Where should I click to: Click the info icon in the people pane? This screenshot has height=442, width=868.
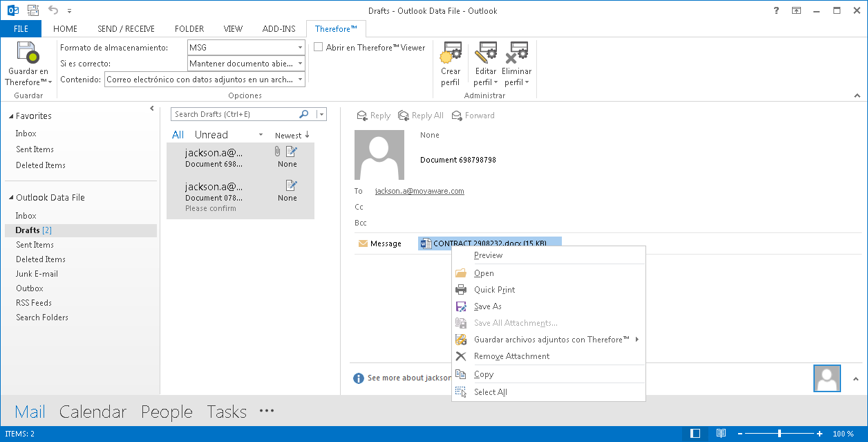(359, 378)
